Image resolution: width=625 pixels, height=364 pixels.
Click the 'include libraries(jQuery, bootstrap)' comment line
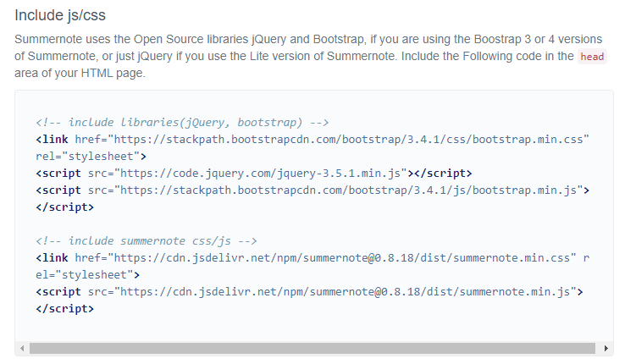point(182,122)
